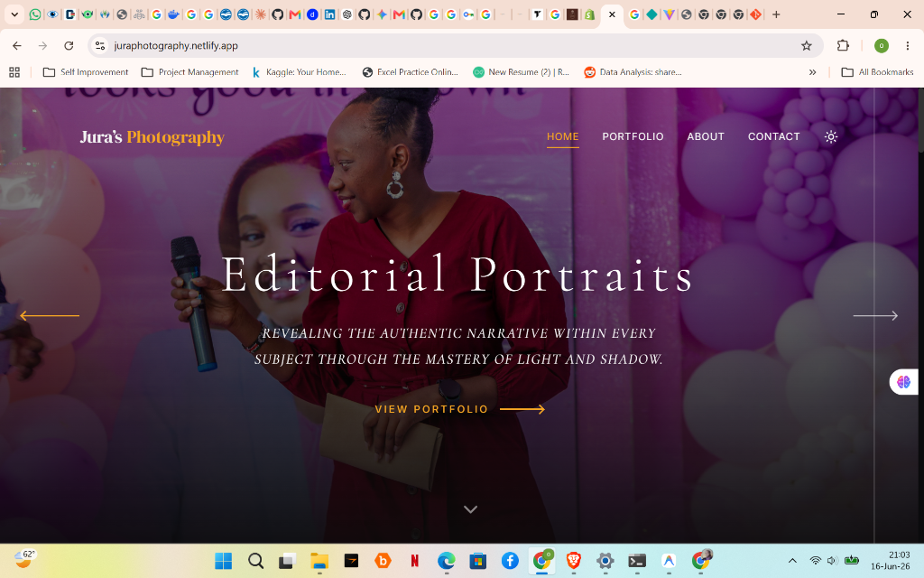Switch to the WhatsApp tab
This screenshot has height=578, width=924.
35,14
